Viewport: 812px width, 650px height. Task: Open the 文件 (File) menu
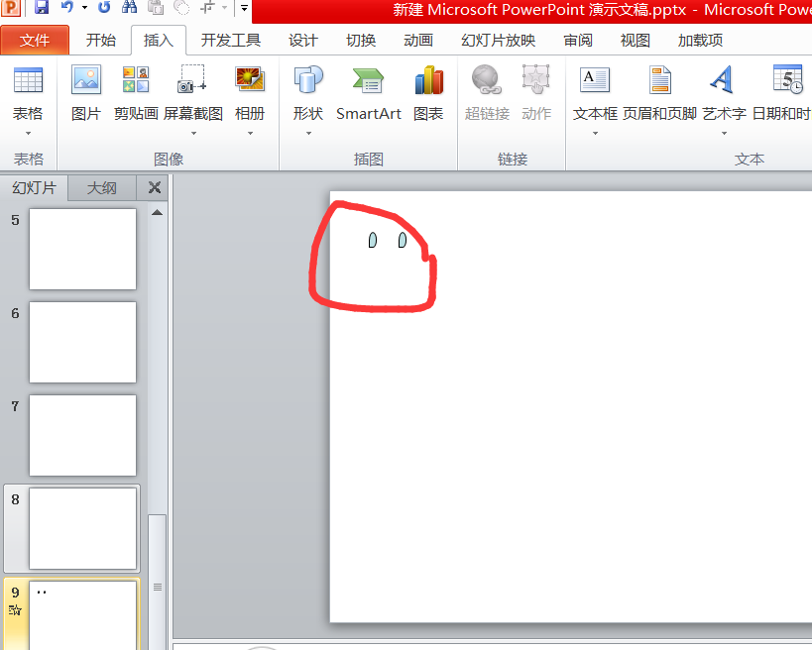pyautogui.click(x=35, y=41)
